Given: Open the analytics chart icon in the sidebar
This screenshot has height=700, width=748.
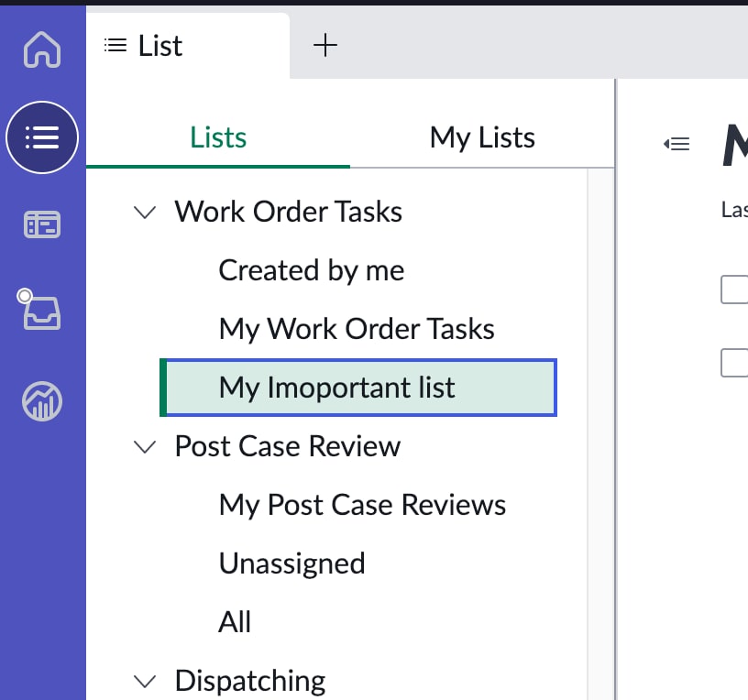Looking at the screenshot, I should 42,399.
